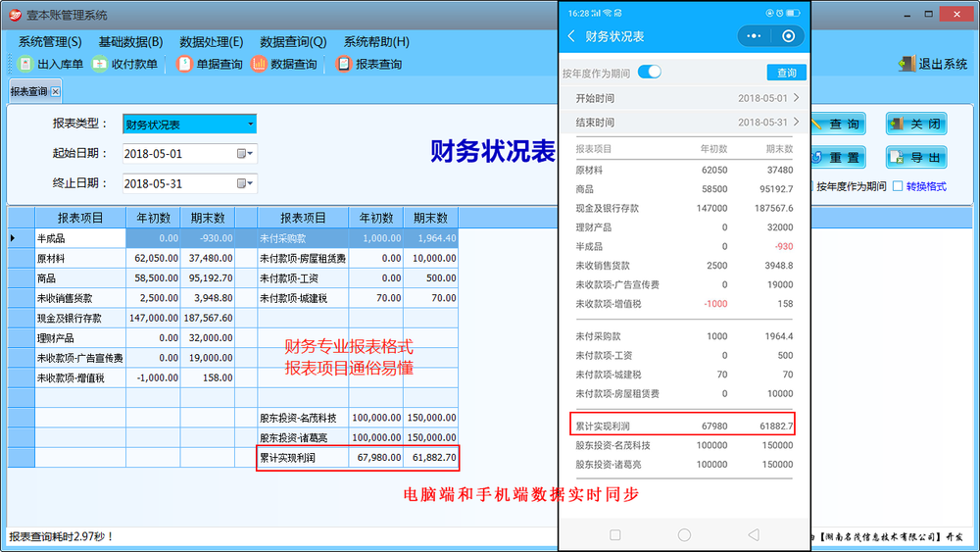Click the 出入库单 toolbar icon
Viewport: 980px width, 552px height.
[x=25, y=64]
